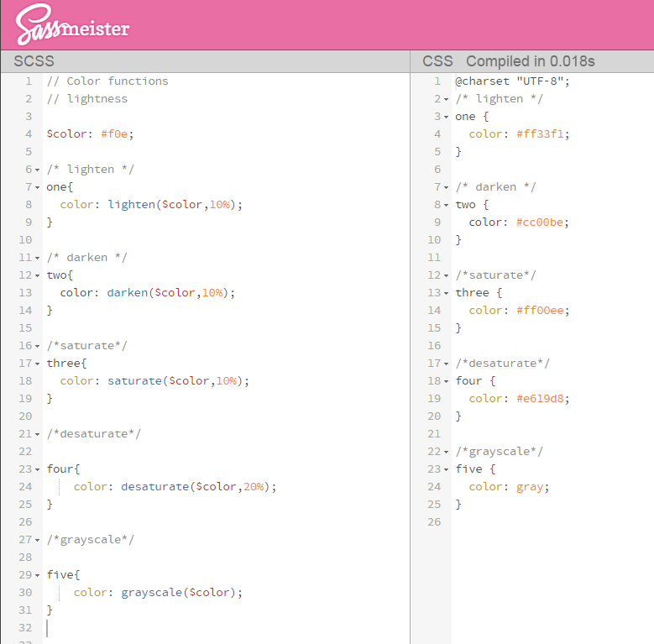The width and height of the screenshot is (654, 644).
Task: Click SCSS line number 32 in gutter
Action: (25, 628)
